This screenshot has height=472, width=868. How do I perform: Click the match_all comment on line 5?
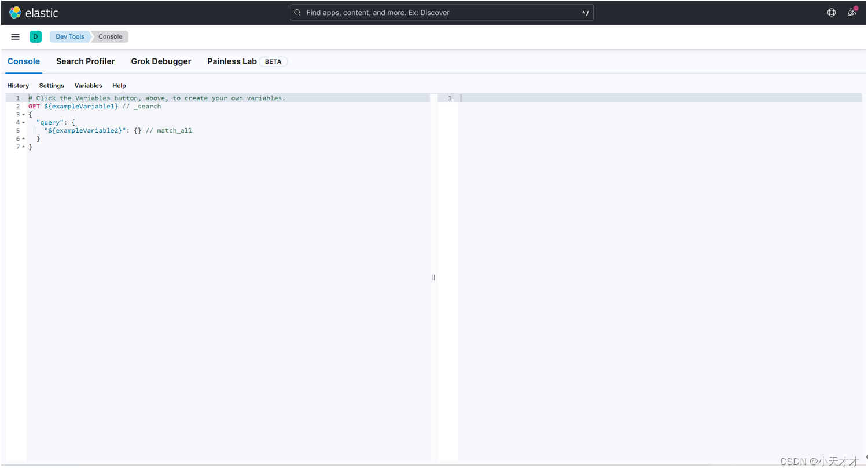(168, 131)
